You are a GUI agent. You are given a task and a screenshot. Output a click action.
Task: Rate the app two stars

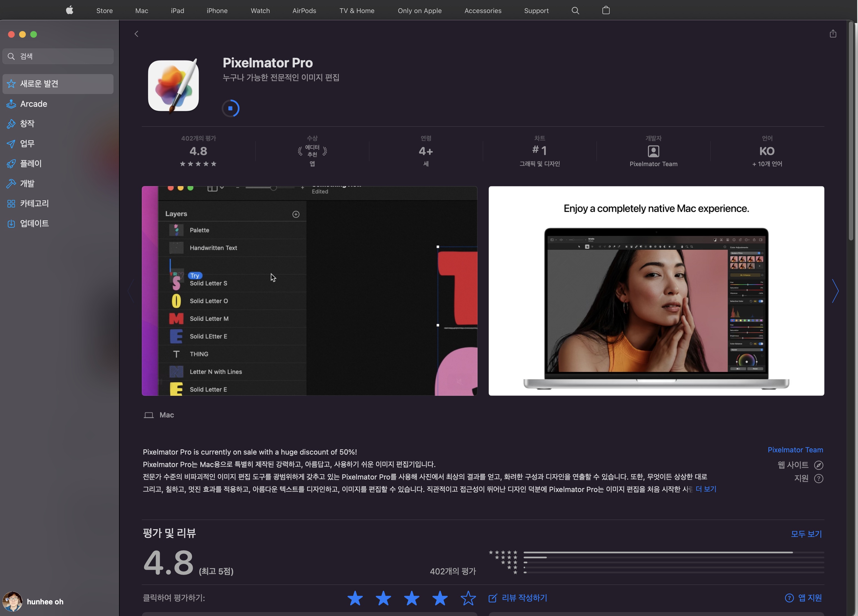pyautogui.click(x=383, y=598)
